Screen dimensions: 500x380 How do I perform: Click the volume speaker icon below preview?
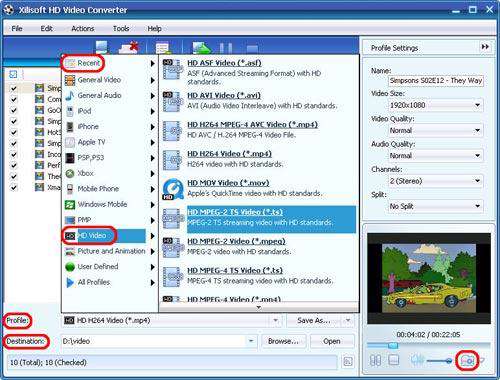click(417, 360)
